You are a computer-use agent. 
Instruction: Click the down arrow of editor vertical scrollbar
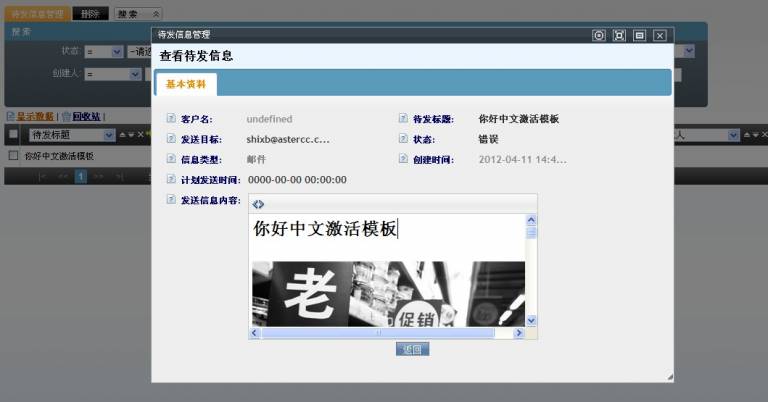pyautogui.click(x=531, y=320)
